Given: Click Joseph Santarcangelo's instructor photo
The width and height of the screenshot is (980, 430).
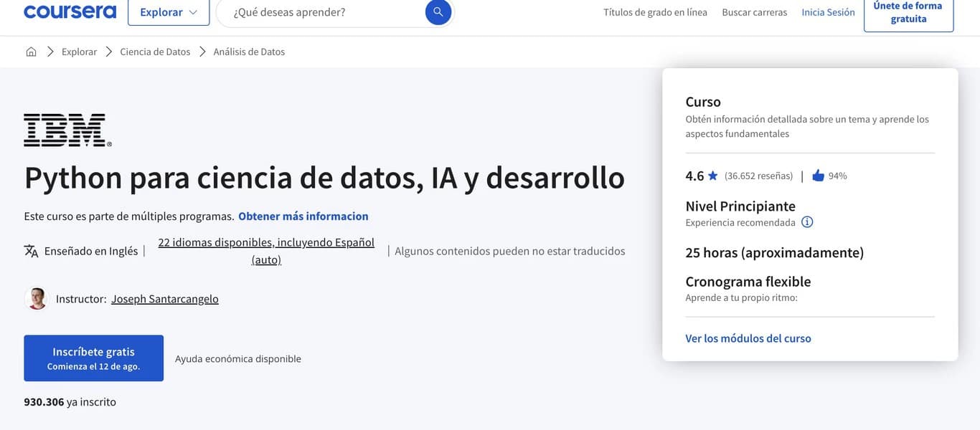Looking at the screenshot, I should tap(37, 299).
